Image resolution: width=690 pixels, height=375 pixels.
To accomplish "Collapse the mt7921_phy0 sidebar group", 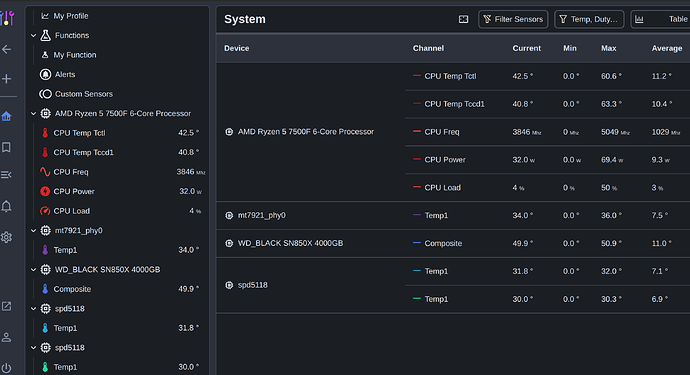I will [x=33, y=231].
